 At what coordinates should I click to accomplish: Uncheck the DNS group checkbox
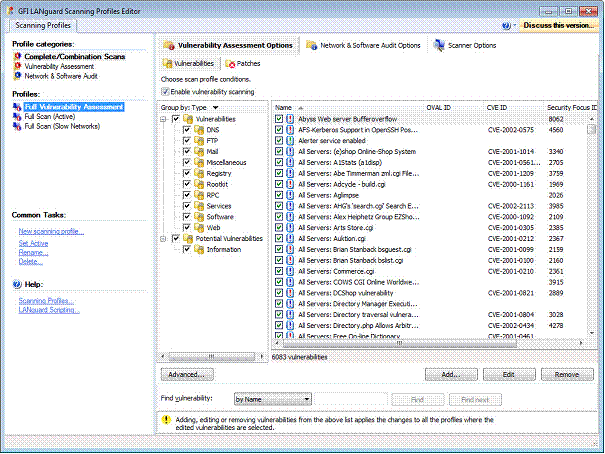point(187,130)
